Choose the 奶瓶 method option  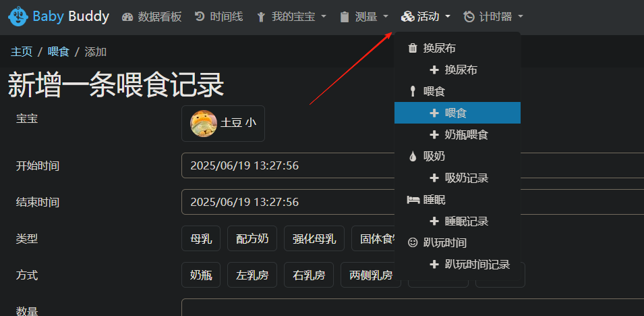point(201,275)
